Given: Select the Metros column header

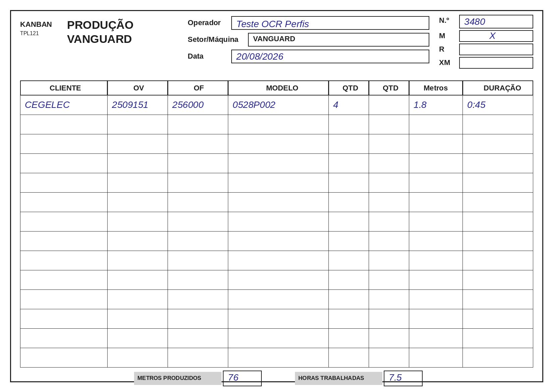Looking at the screenshot, I should 436,88.
